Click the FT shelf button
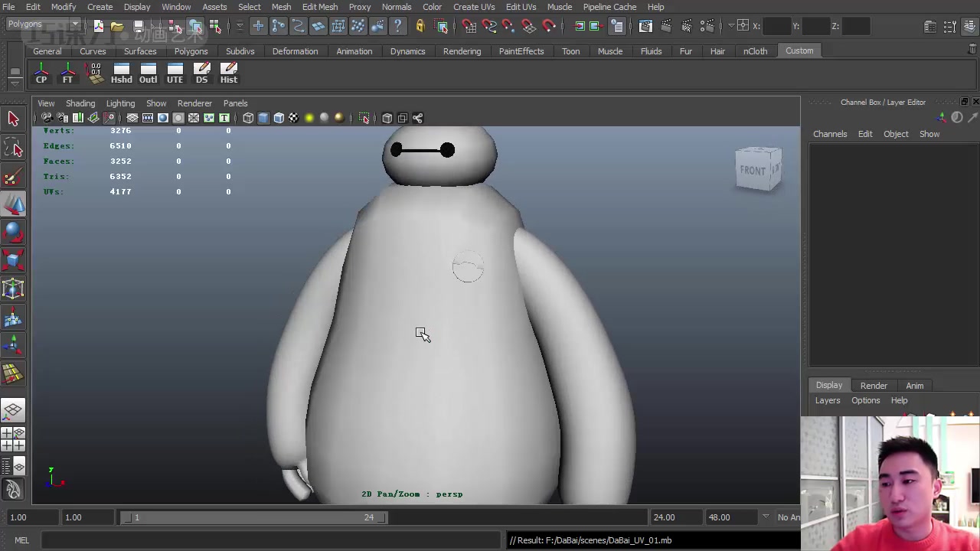This screenshot has height=551, width=980. coord(67,73)
